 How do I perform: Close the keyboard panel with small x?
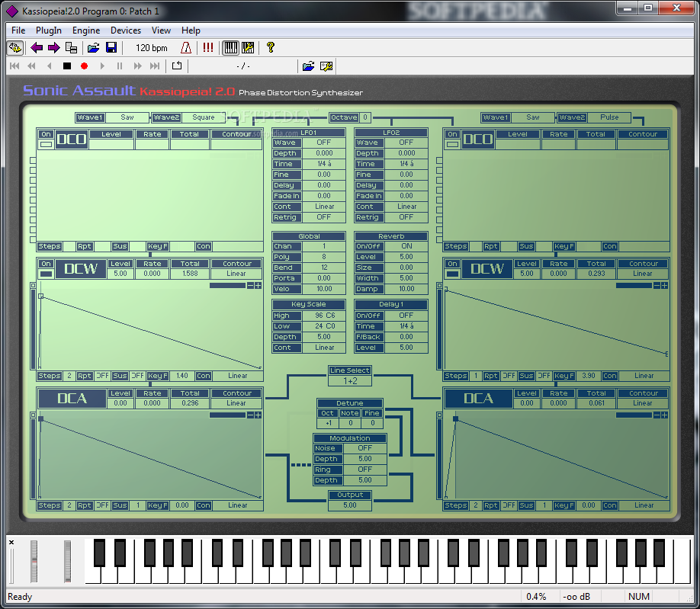[x=11, y=542]
